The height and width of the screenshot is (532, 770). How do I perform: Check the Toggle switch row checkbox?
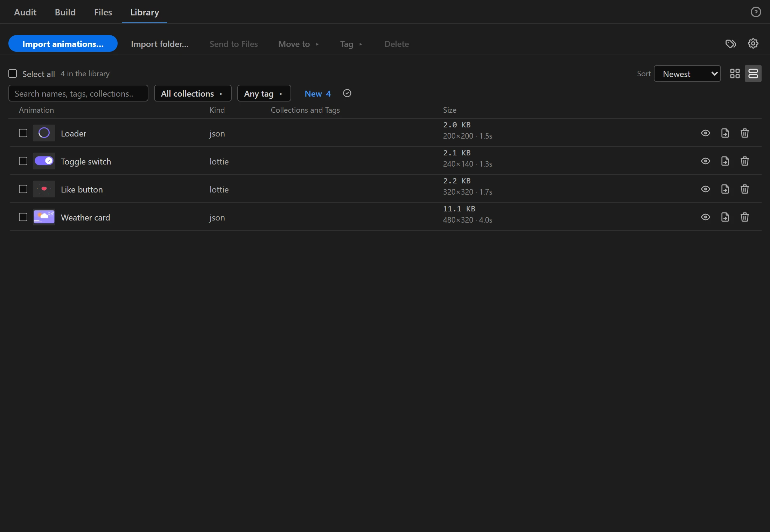[23, 161]
